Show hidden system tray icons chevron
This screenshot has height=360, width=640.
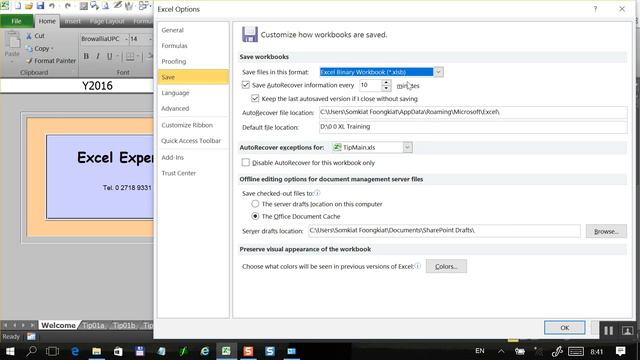tap(501, 351)
